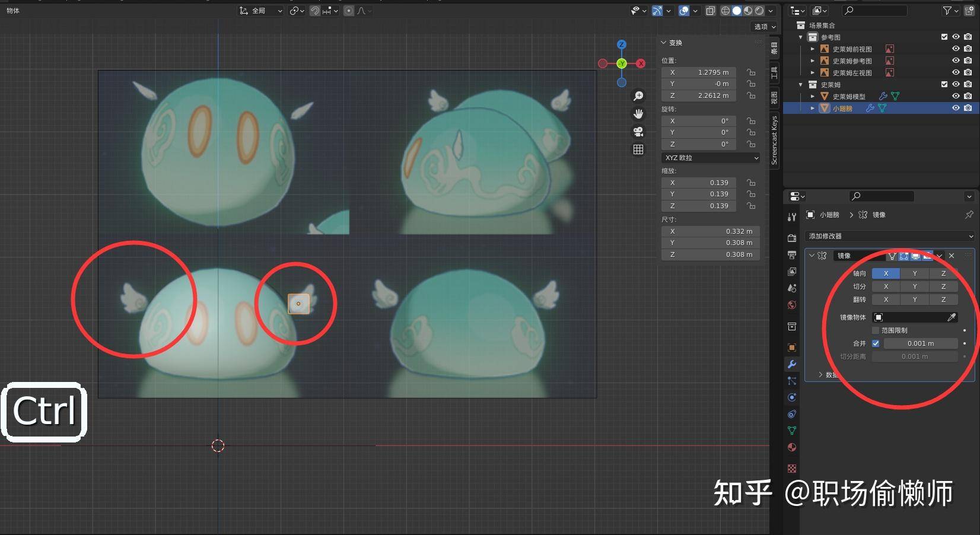Hide 史莱姆前视图 with its eye icon
Viewport: 980px width, 535px height.
(x=956, y=49)
